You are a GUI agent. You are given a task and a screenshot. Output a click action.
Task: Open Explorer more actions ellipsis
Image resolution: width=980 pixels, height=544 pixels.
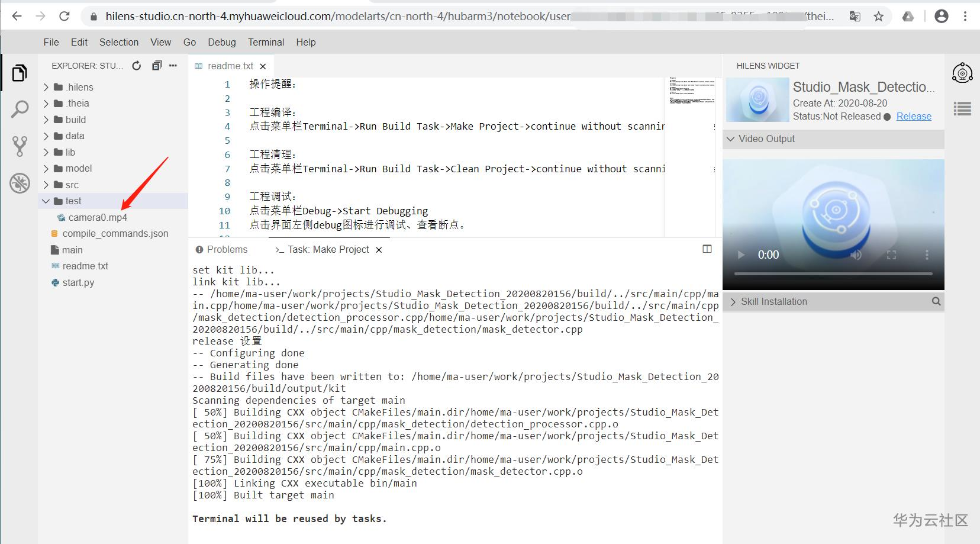[173, 66]
